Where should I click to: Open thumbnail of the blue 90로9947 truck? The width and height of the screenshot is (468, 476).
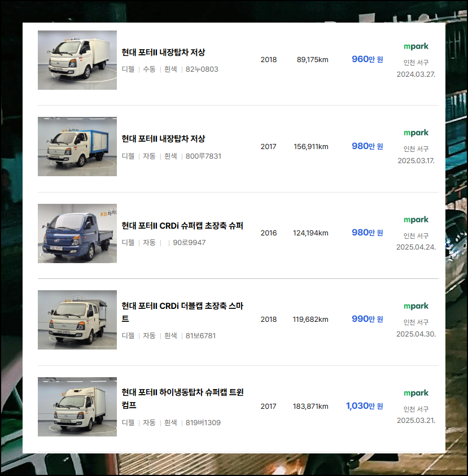pyautogui.click(x=77, y=233)
